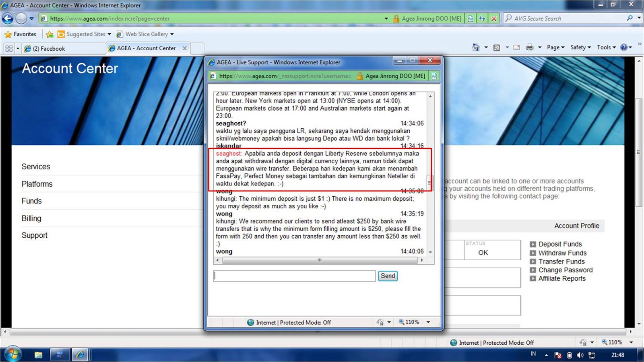
Task: Open the Safety menu
Action: 580,47
